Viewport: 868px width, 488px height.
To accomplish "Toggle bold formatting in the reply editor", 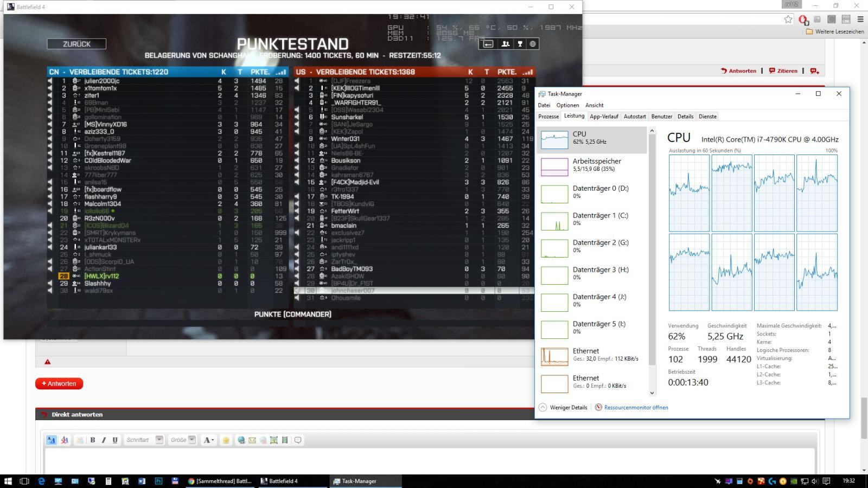I will [x=93, y=440].
